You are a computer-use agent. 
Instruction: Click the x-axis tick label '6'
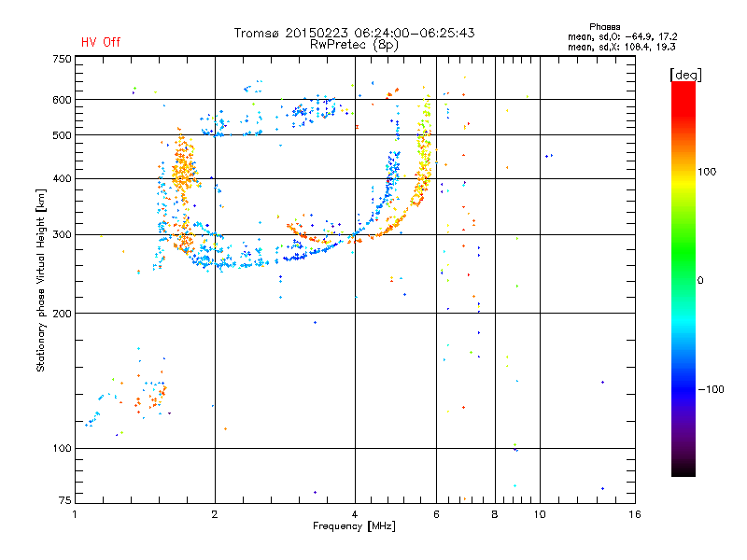[436, 514]
